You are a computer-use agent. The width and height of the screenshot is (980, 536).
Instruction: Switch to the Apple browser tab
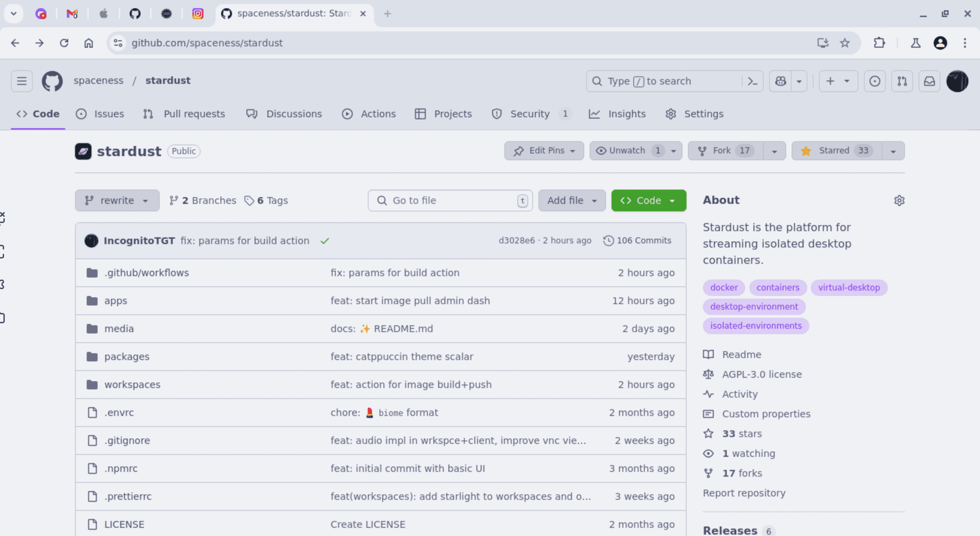103,14
